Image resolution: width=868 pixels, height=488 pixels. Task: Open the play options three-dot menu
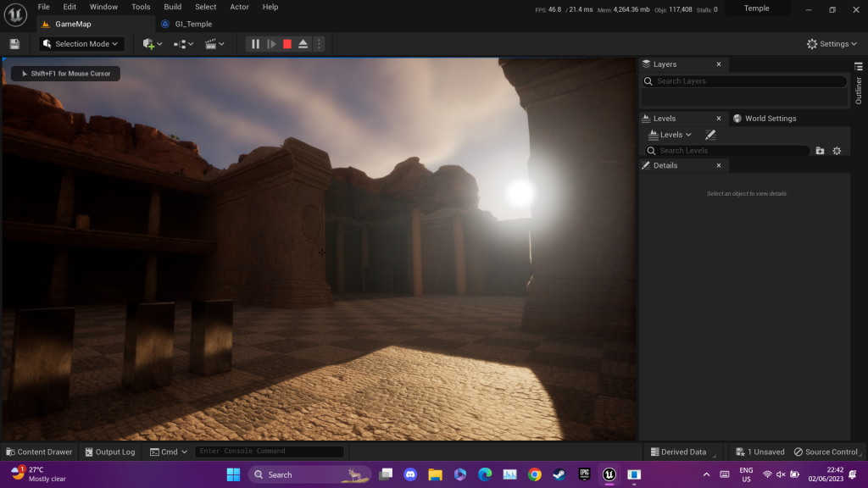coord(319,44)
